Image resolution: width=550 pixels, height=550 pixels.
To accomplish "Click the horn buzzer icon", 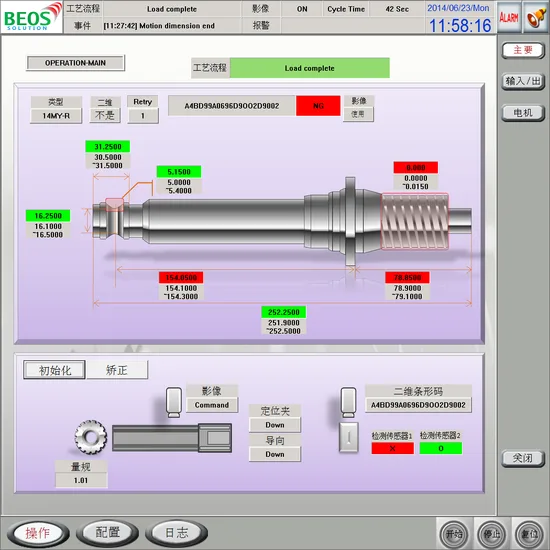I will (x=536, y=17).
